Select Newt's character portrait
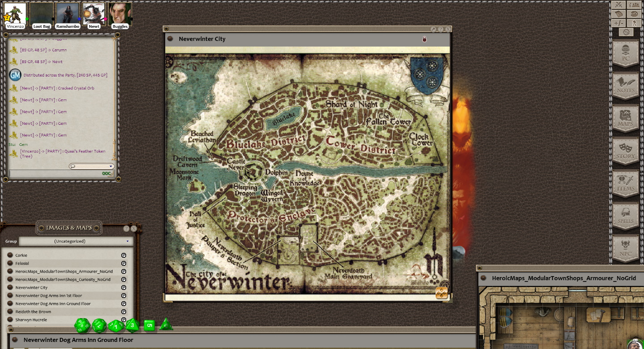644x349 pixels. (94, 13)
